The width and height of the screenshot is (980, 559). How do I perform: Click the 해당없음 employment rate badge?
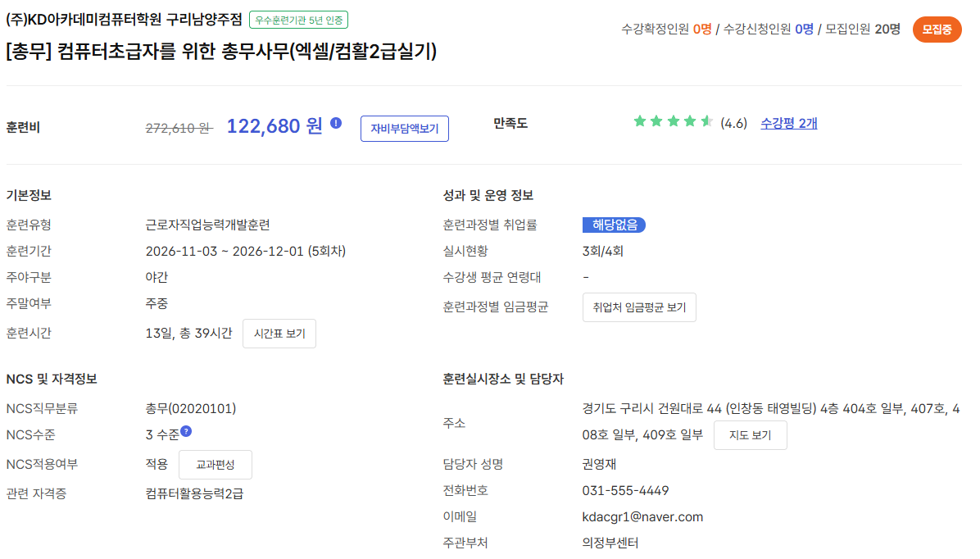tap(615, 225)
